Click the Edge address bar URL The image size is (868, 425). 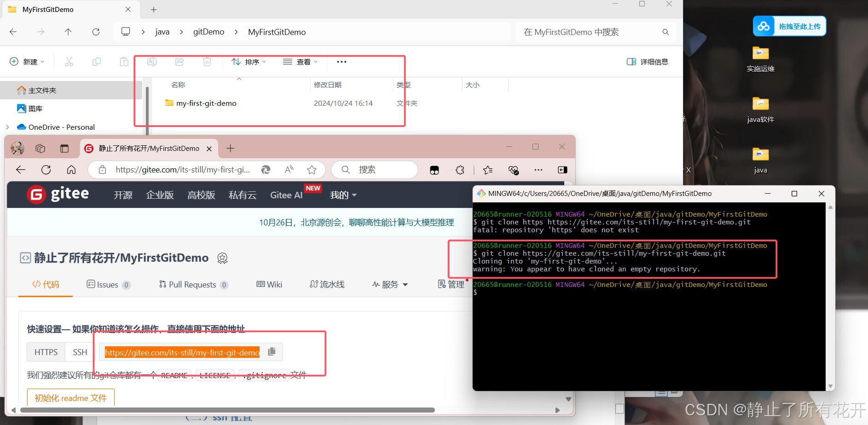[x=183, y=170]
